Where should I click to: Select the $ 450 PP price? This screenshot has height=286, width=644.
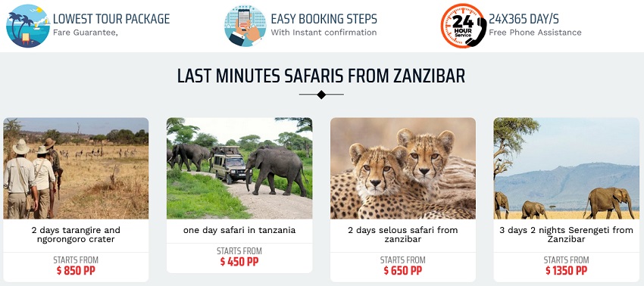(x=239, y=262)
